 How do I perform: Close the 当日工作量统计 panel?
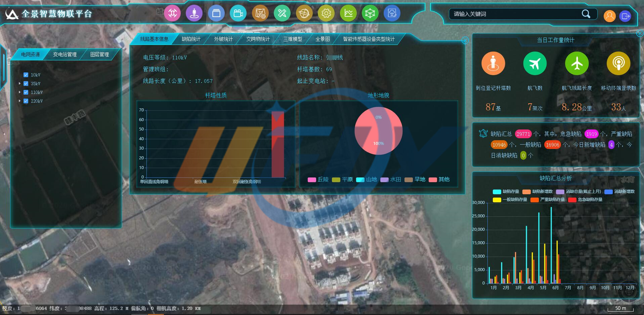point(640,33)
